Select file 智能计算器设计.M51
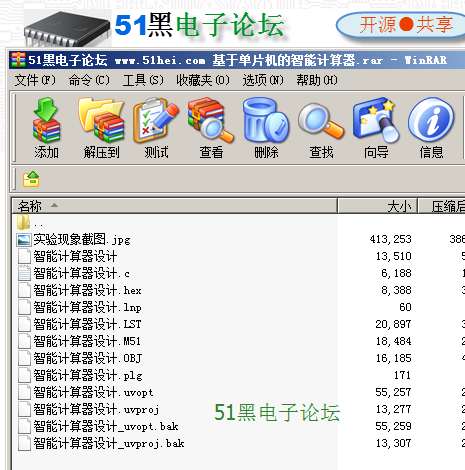The height and width of the screenshot is (470, 465). [87, 341]
